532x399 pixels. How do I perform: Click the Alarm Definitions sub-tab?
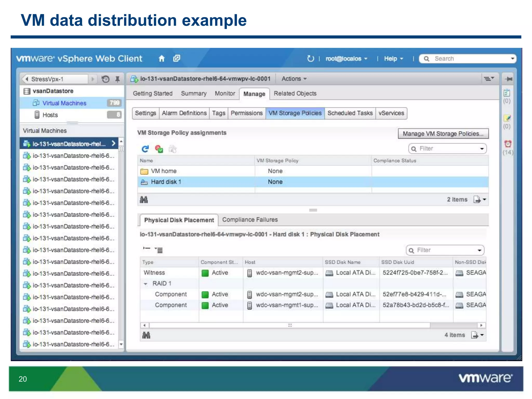click(184, 113)
